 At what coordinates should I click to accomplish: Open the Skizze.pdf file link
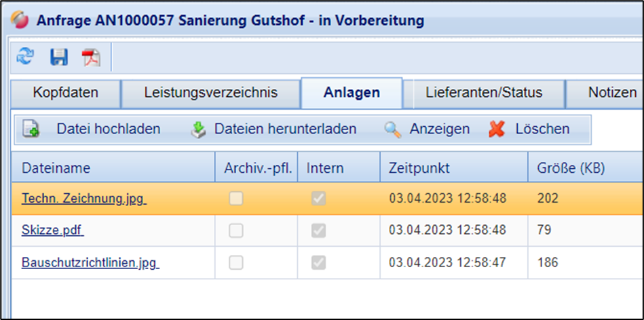coord(52,231)
